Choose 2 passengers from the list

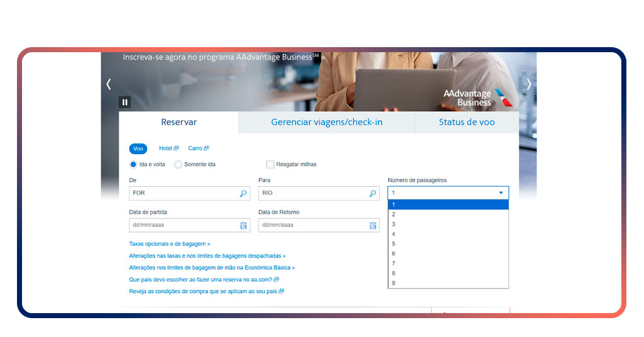point(448,214)
